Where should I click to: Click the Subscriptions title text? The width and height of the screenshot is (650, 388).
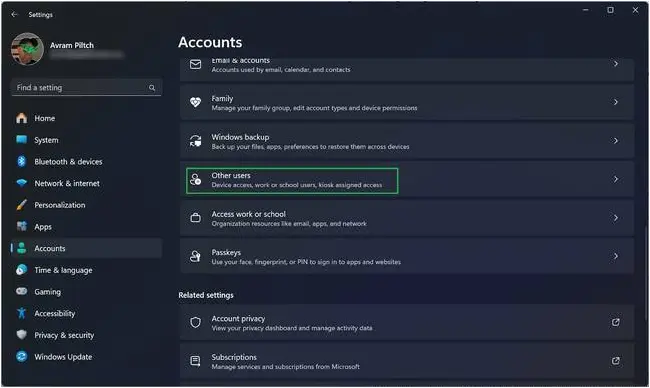click(x=234, y=357)
